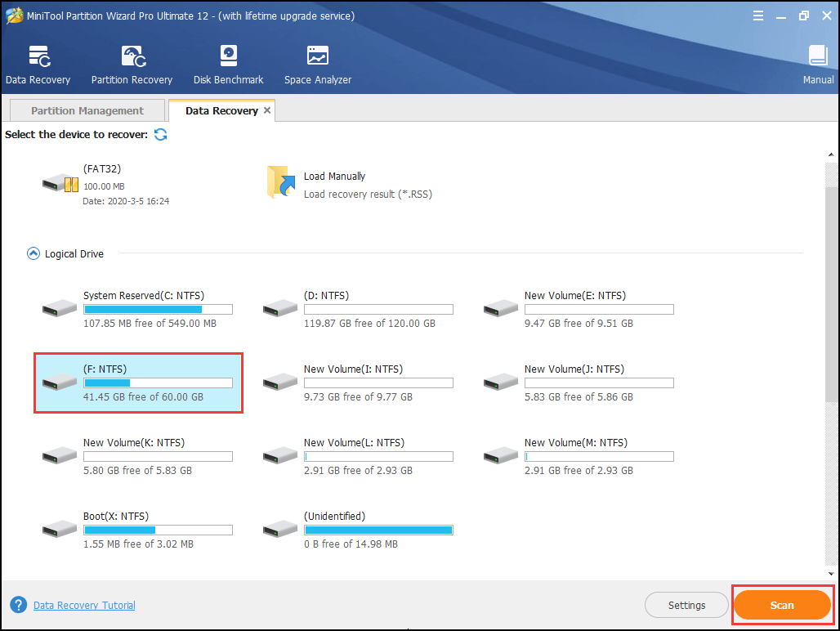Viewport: 840px width, 631px height.
Task: Select System Reserved C: NTFS drive icon
Action: coord(60,308)
